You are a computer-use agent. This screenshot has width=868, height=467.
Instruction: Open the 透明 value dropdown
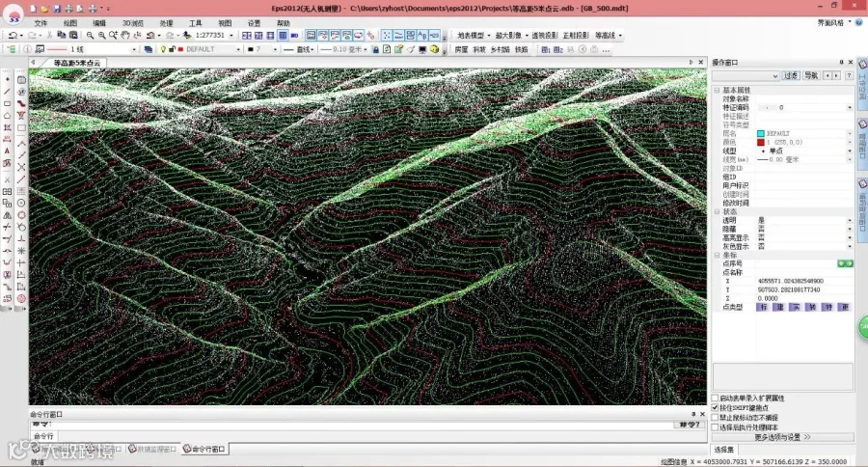point(849,221)
